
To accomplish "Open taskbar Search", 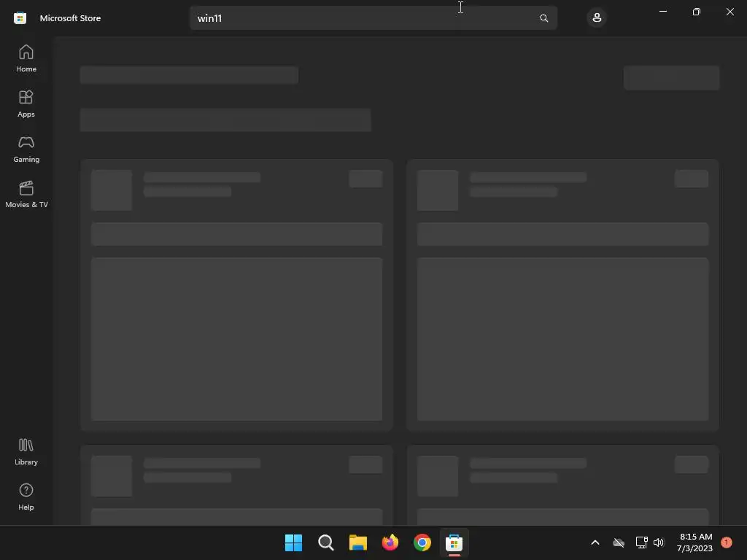I will click(x=326, y=542).
